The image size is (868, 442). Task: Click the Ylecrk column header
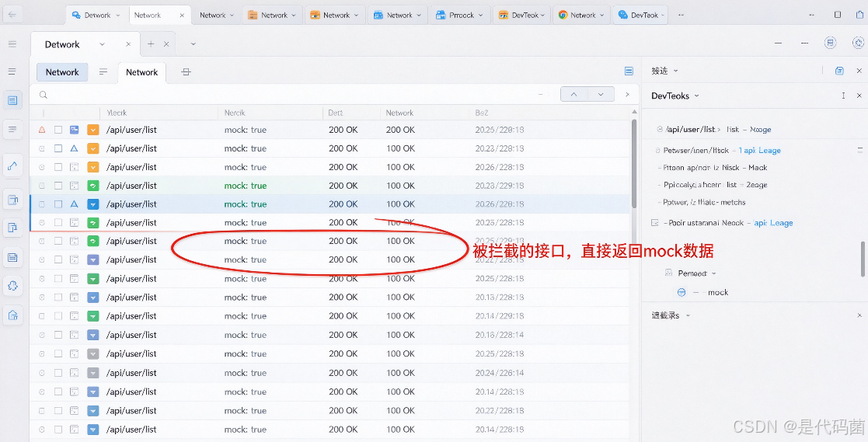pyautogui.click(x=117, y=113)
